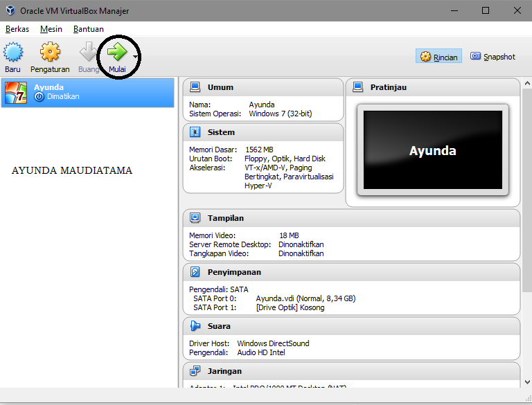Close the VirtualBox Manajer window

pos(517,10)
